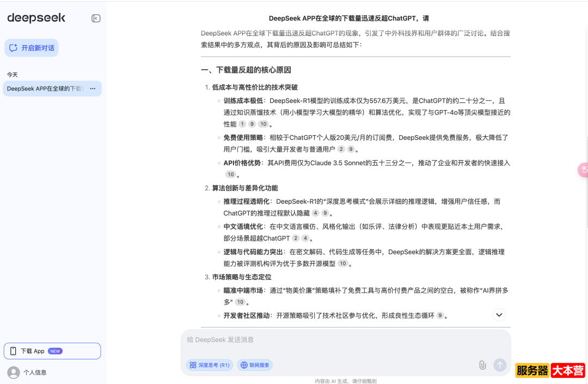The width and height of the screenshot is (588, 384).
Task: Click the bold text 瞄准中端市场
Action: 243,291
